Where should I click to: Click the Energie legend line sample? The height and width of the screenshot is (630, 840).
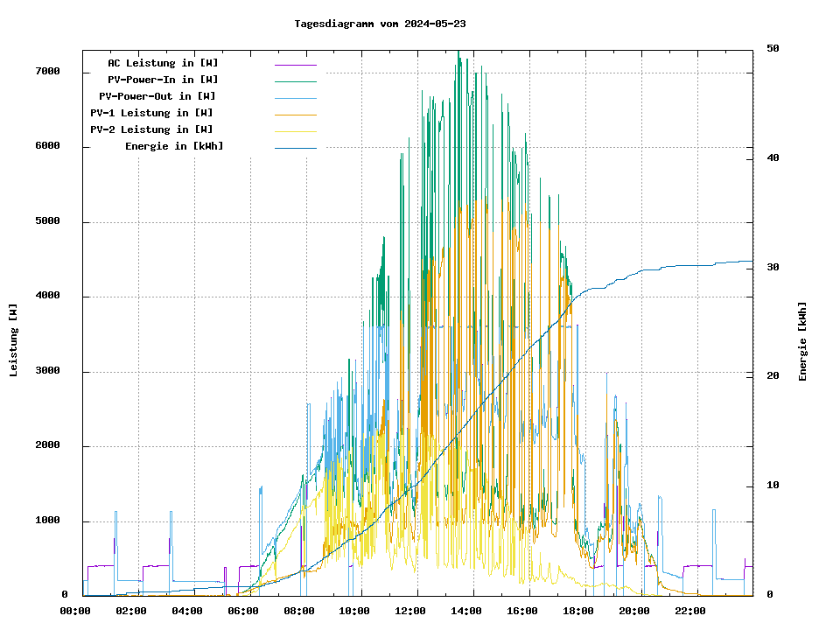[295, 148]
